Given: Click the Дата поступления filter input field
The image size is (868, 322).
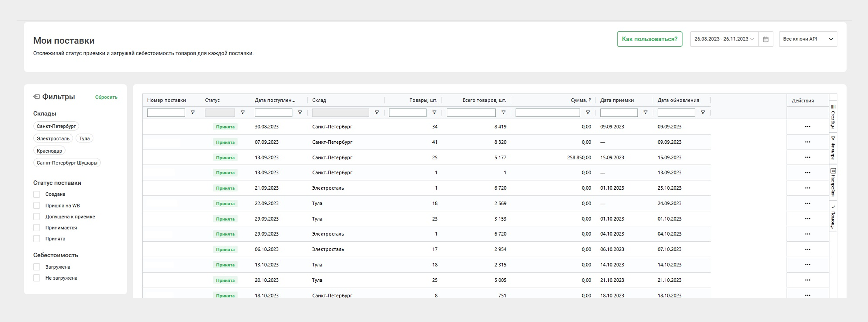Looking at the screenshot, I should 273,112.
